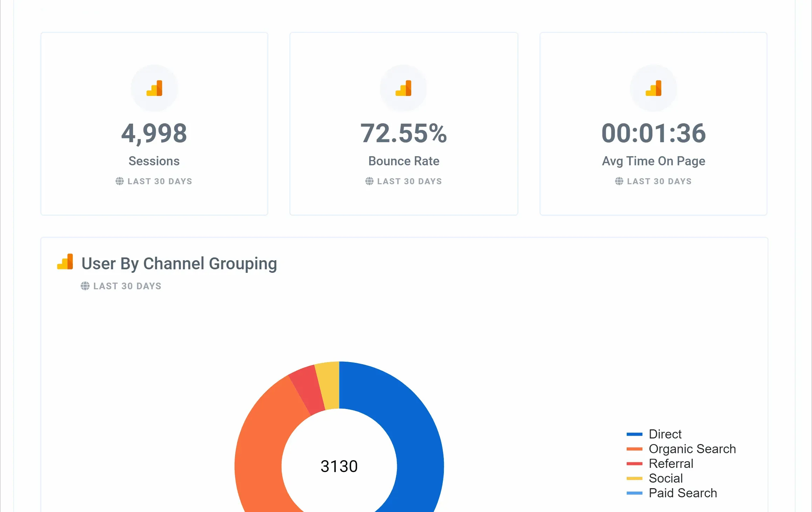Click the yellow Social legend swatch
The image size is (812, 512).
pos(634,478)
